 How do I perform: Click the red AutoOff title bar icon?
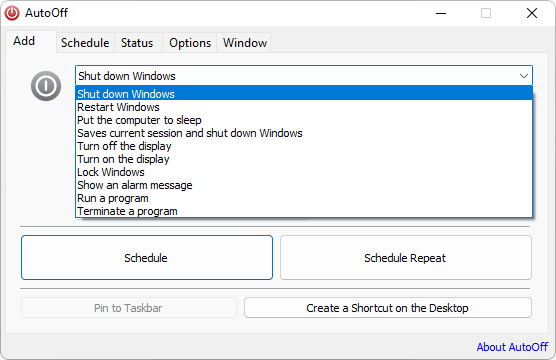[x=12, y=13]
